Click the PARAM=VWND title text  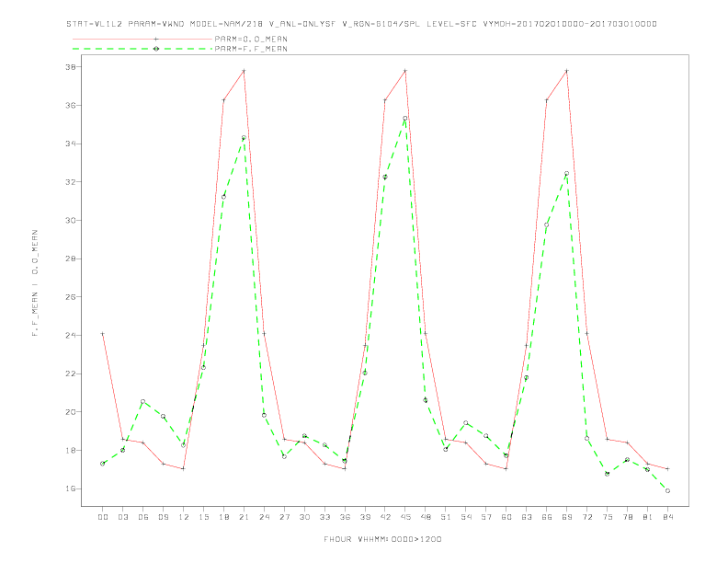156,24
